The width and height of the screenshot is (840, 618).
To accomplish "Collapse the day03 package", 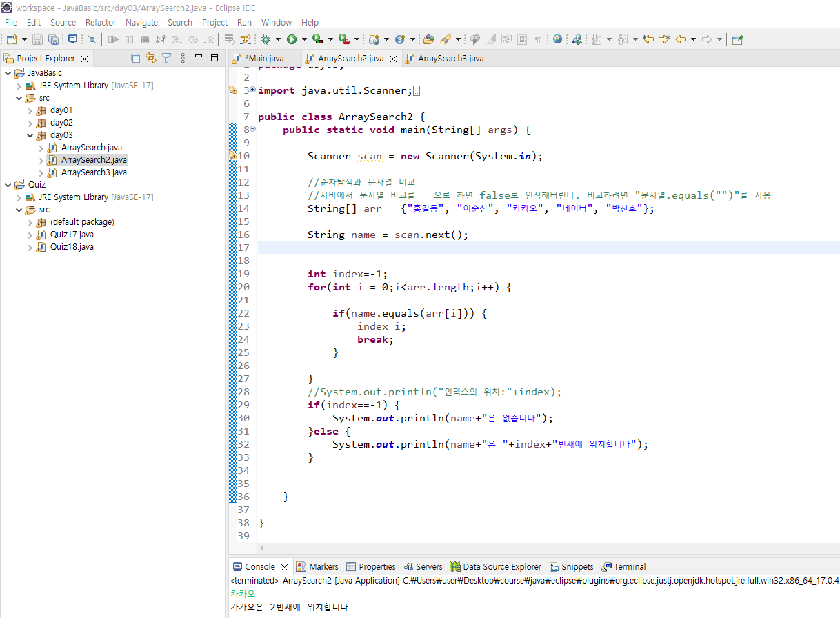I will click(x=30, y=135).
